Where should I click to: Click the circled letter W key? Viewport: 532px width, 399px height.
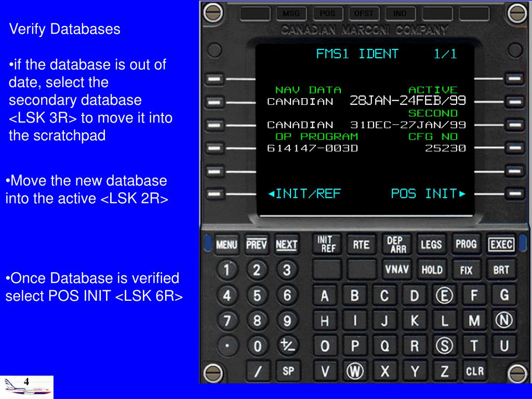355,371
